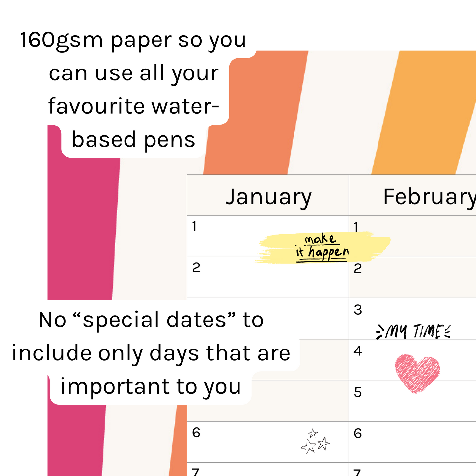Click the "make it happen" handwritten note
This screenshot has height=476, width=476.
pos(322,247)
